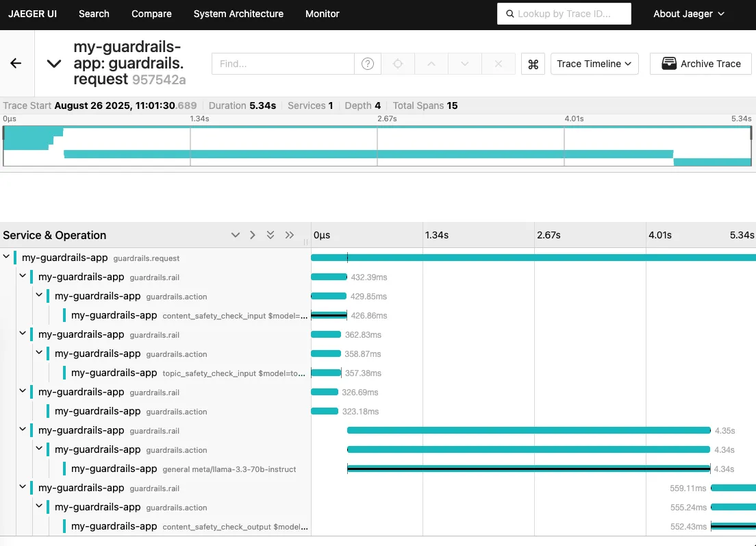Expand all spans with double-chevron-down icon
Image resolution: width=756 pixels, height=546 pixels.
(270, 235)
